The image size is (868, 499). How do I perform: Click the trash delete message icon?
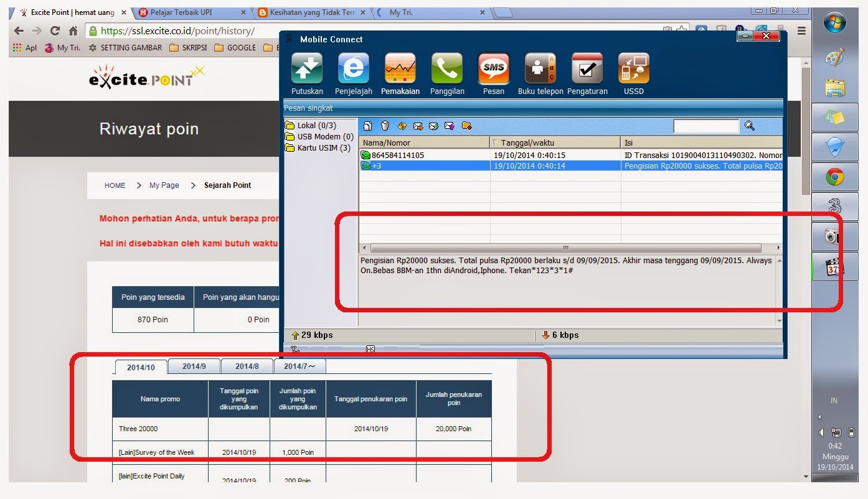[x=385, y=126]
